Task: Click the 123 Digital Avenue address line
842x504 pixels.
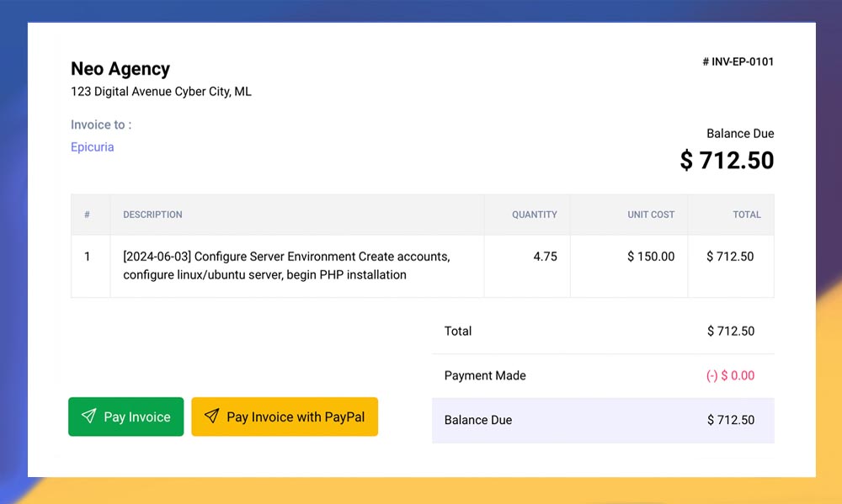Action: (161, 92)
